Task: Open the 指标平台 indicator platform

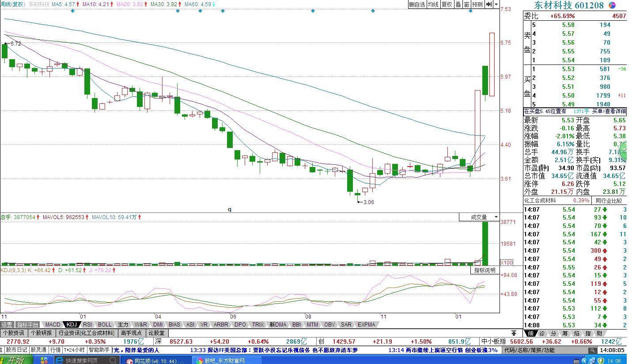Action: tap(28, 325)
